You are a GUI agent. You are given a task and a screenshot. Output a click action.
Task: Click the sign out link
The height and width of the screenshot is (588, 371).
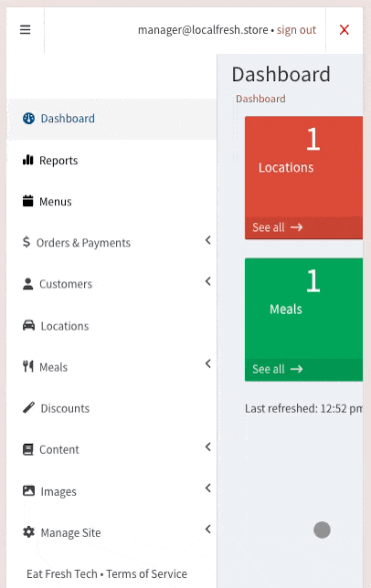296,30
